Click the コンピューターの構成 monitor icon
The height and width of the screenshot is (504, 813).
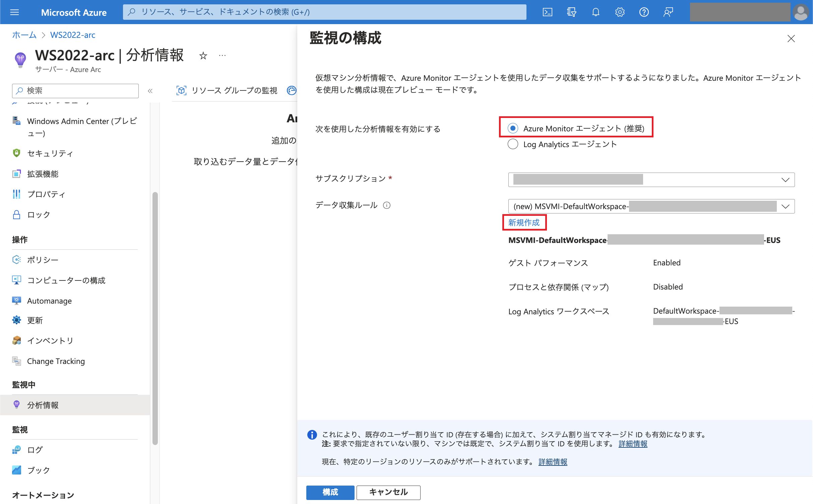(x=16, y=280)
